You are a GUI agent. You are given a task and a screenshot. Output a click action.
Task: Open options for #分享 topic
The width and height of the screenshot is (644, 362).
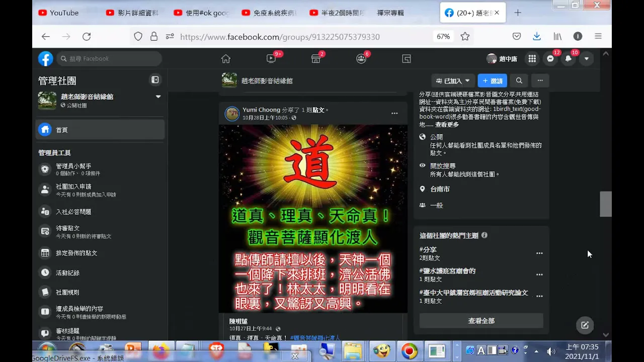pos(539,253)
